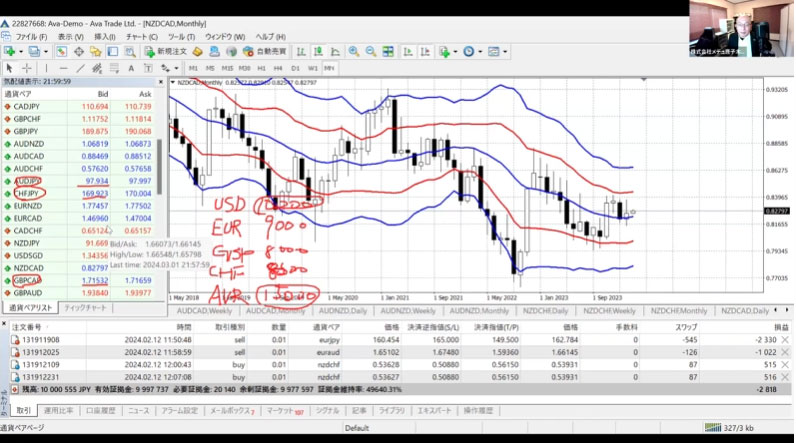Viewport: 796px width, 443px height.
Task: Expand the profiles dropdown in toolbar
Action: (x=46, y=51)
